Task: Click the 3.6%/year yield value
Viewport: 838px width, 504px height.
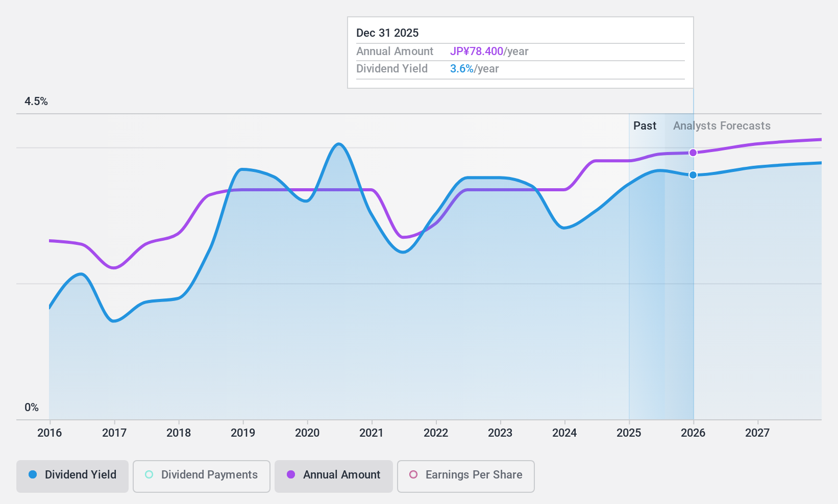Action: point(474,69)
